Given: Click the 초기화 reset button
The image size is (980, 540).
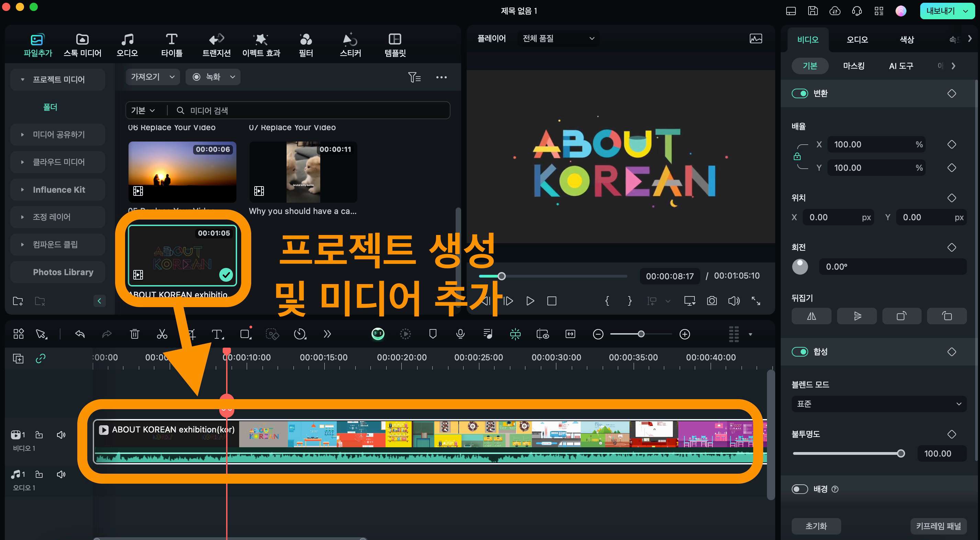Looking at the screenshot, I should click(816, 526).
